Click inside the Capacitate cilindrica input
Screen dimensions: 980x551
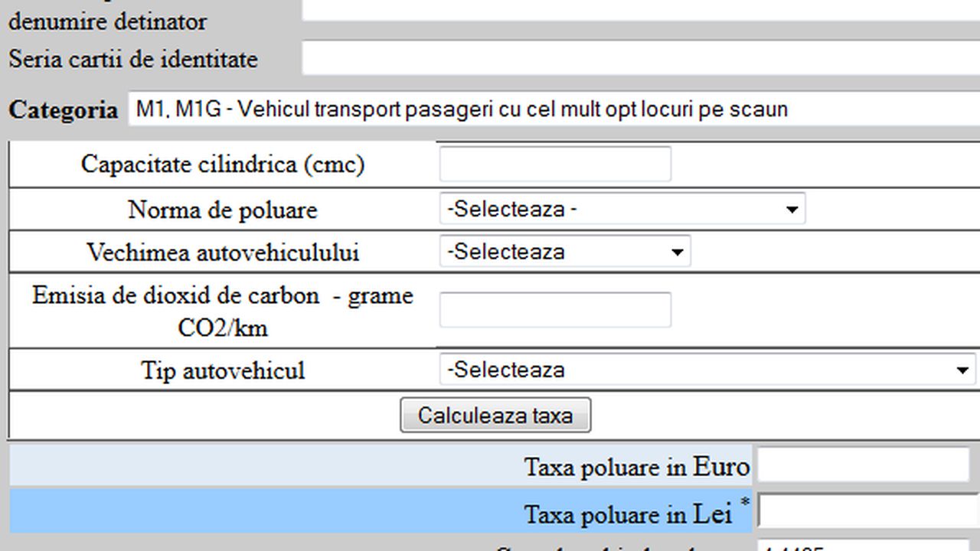point(554,163)
